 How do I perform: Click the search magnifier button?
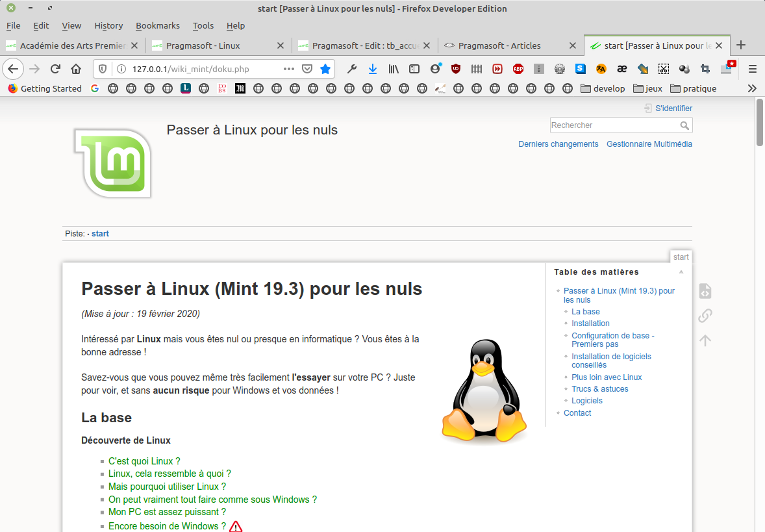(x=684, y=125)
